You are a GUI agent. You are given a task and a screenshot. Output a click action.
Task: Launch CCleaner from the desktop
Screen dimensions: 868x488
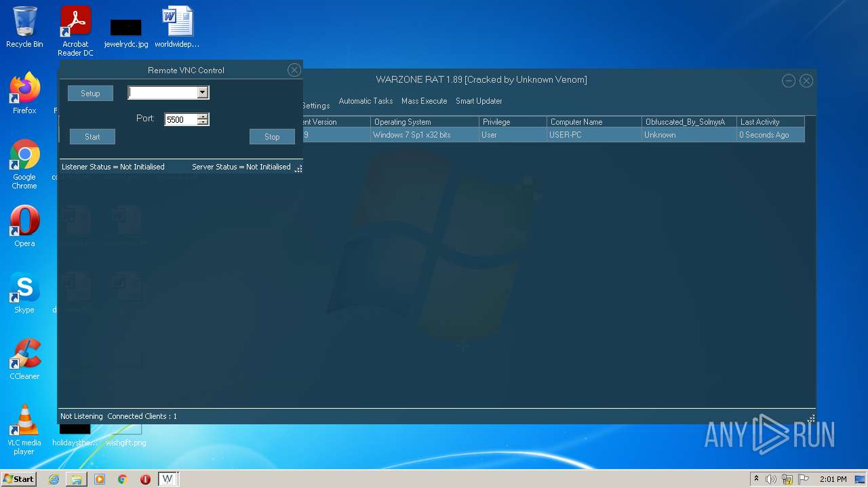[x=24, y=359]
